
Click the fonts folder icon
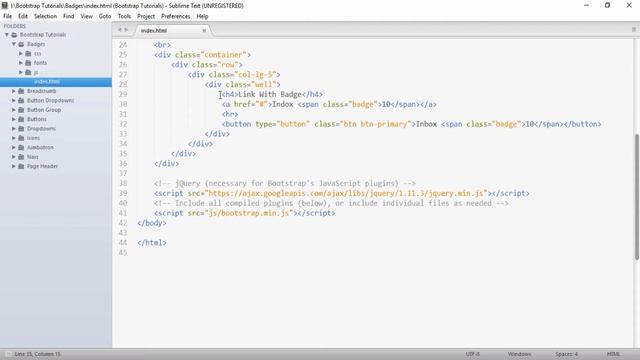[x=28, y=63]
